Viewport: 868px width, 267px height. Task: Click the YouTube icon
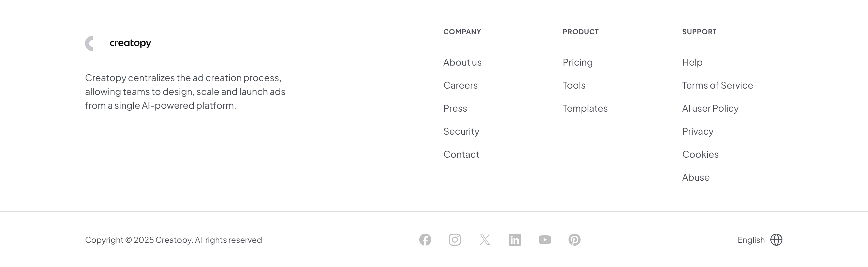pos(544,240)
